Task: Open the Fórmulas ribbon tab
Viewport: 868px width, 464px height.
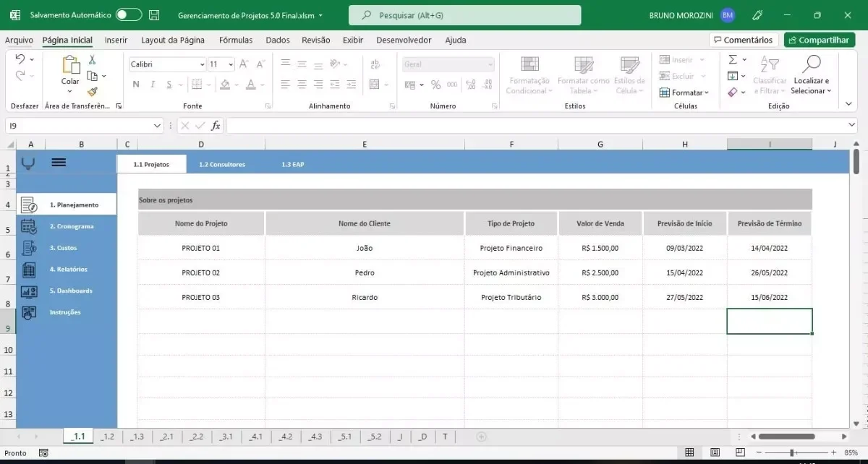Action: pos(236,40)
